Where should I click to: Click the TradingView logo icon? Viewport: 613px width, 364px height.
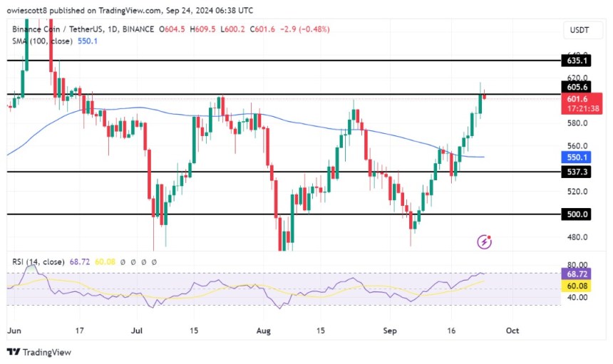pos(14,352)
